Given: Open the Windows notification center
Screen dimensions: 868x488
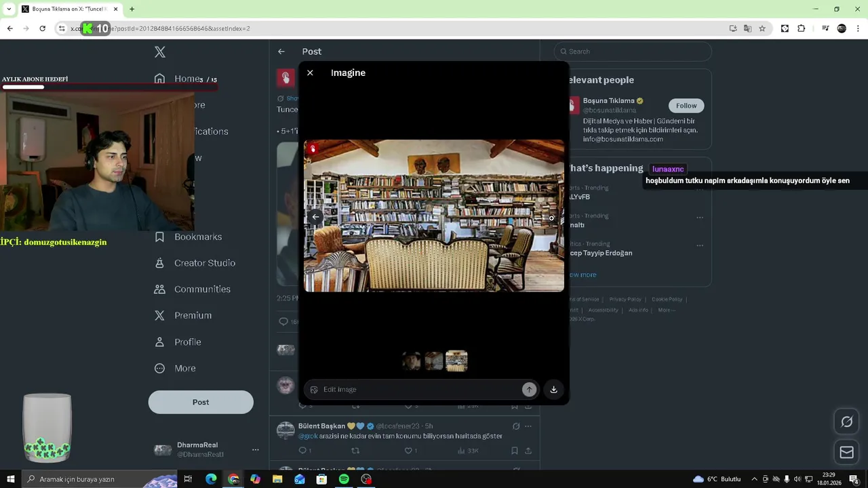Looking at the screenshot, I should pos(854,479).
